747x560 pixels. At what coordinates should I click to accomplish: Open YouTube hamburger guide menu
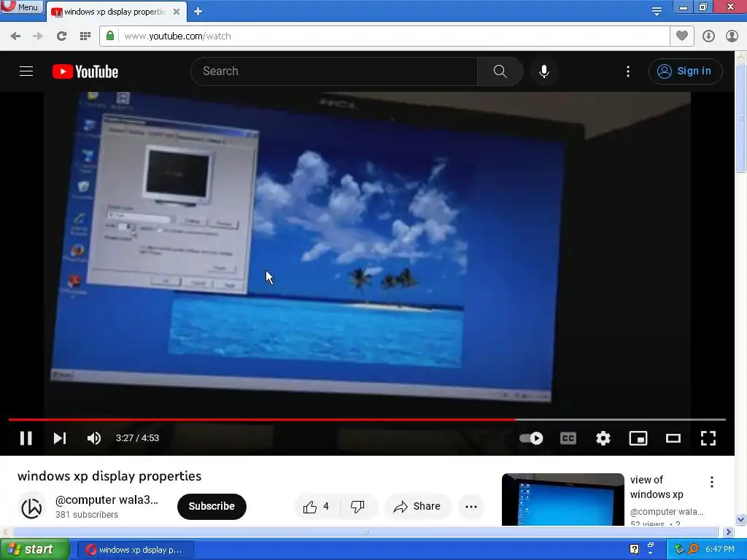click(26, 71)
